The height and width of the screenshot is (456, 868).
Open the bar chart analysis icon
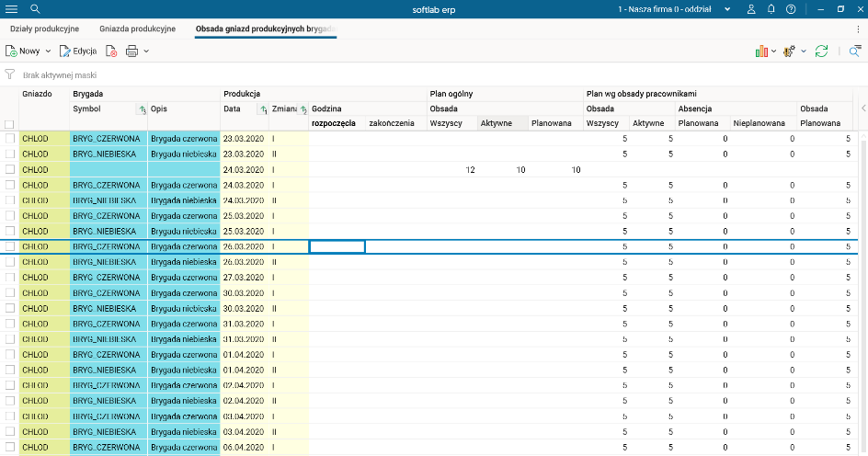761,51
